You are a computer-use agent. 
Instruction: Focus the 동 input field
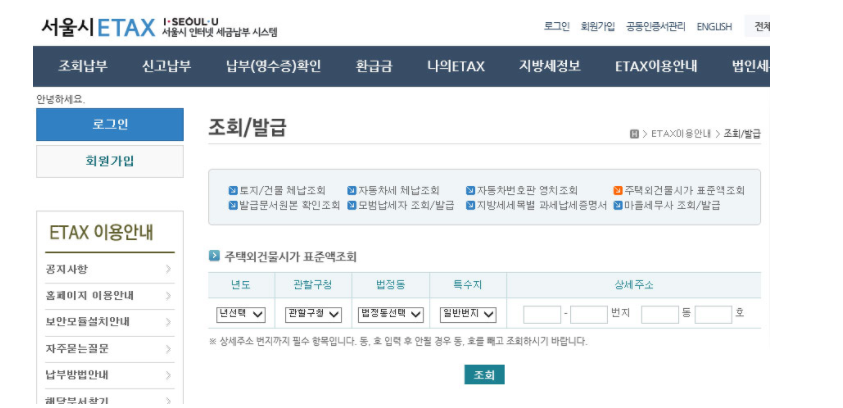click(x=660, y=314)
